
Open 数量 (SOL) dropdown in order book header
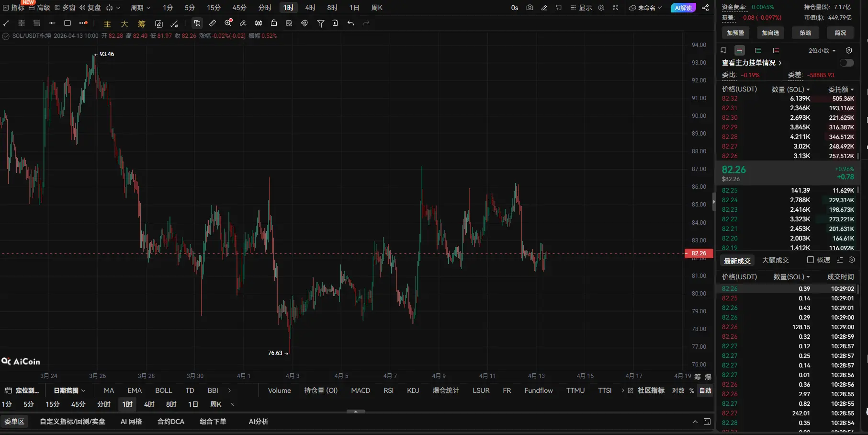click(791, 90)
